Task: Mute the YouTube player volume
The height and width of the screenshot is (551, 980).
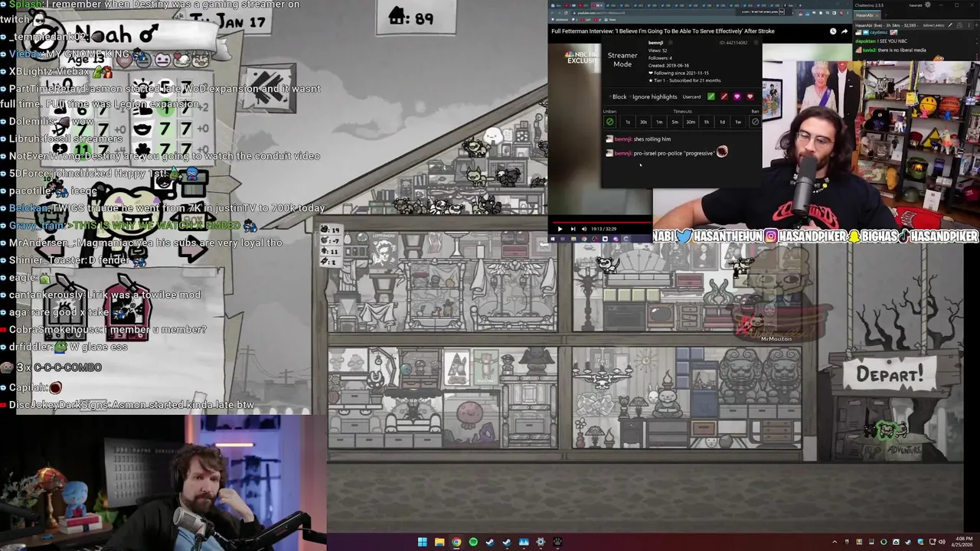Action: pyautogui.click(x=584, y=229)
